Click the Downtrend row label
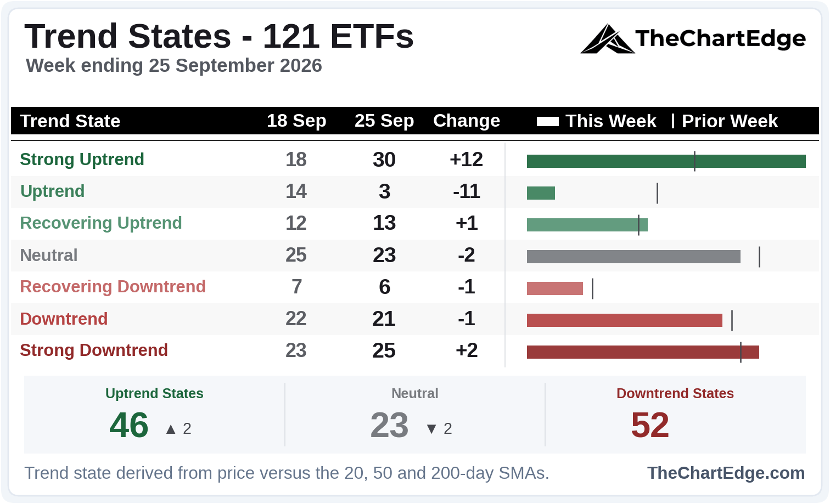 click(x=64, y=319)
